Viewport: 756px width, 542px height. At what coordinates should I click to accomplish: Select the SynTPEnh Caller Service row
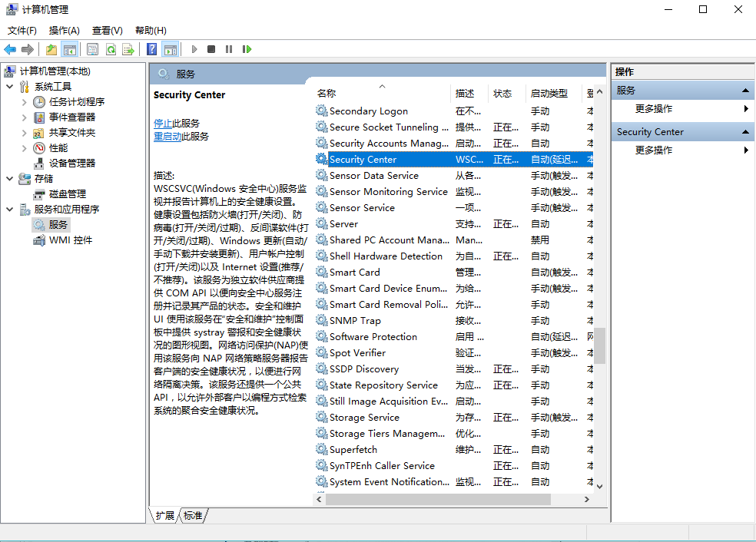pyautogui.click(x=454, y=466)
